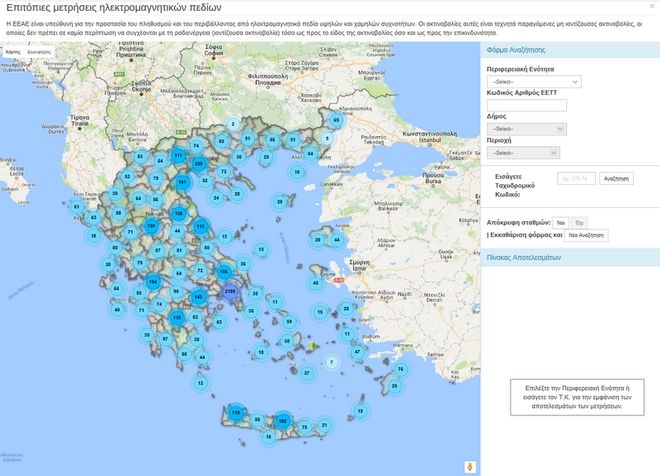Select the small yellow station marker
Image resolution: width=660 pixels, height=476 pixels.
(314, 346)
